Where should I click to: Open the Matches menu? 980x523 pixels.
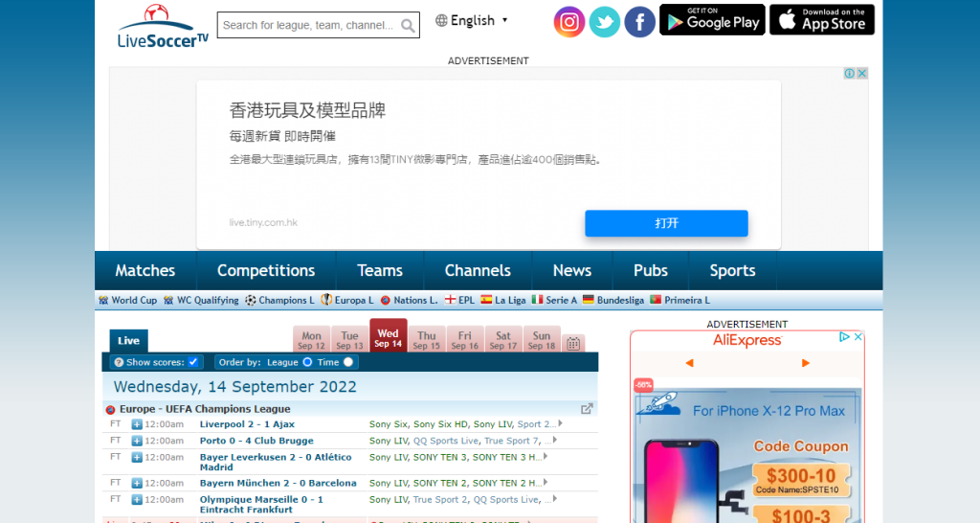145,270
